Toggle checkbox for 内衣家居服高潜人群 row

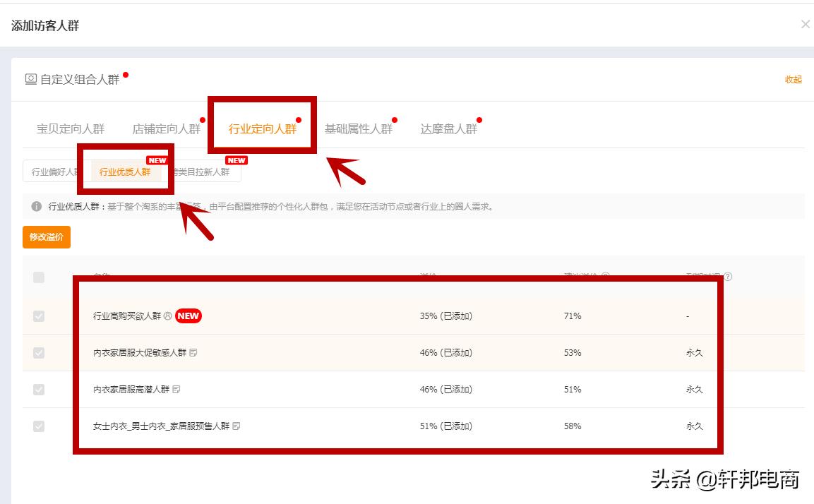[x=38, y=389]
